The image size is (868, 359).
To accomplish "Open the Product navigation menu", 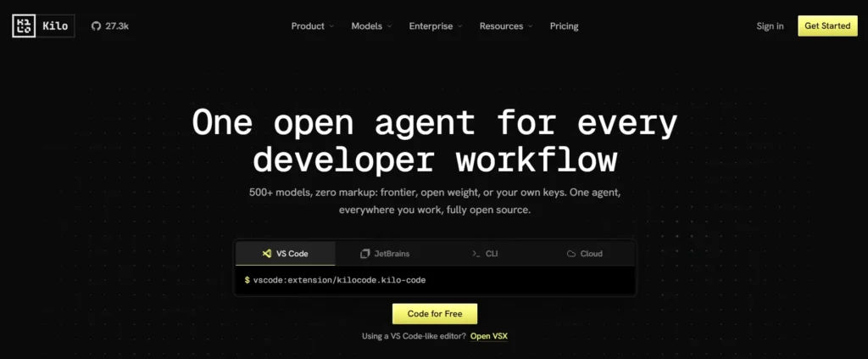I will pos(313,26).
